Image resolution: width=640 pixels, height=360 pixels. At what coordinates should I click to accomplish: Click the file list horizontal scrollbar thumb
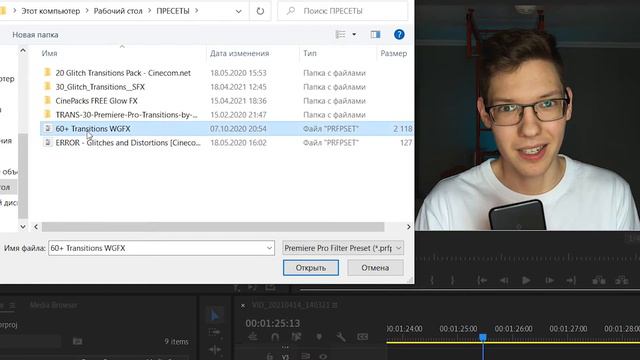click(x=213, y=227)
